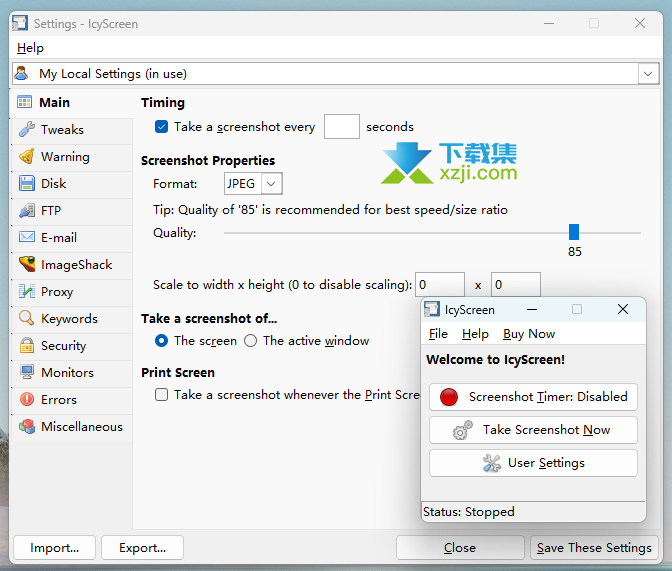672x571 pixels.
Task: Open the Help menu in IcyScreen window
Action: [475, 334]
